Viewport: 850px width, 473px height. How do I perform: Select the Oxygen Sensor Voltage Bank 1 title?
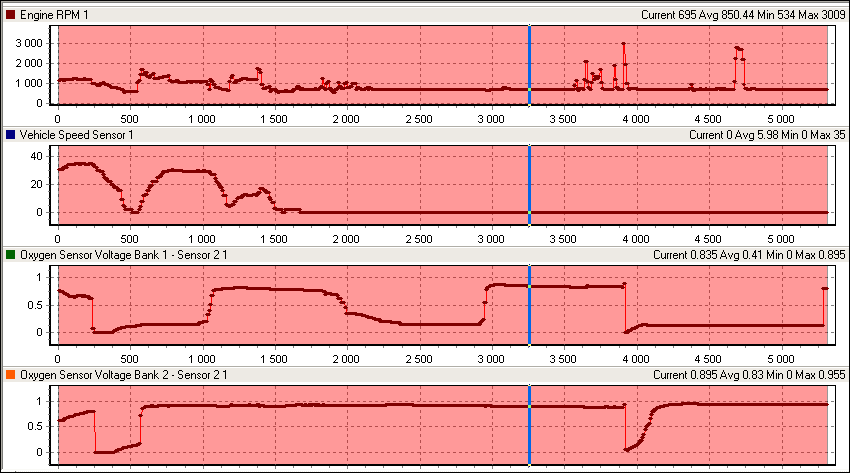tap(116, 254)
